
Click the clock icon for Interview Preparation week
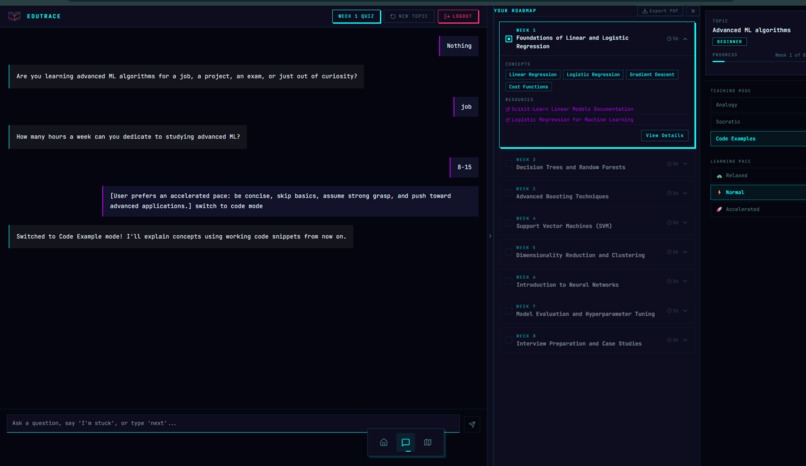pos(669,340)
